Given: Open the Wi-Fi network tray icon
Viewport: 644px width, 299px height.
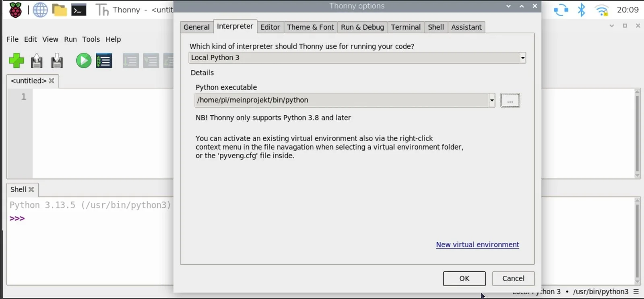Looking at the screenshot, I should tap(601, 10).
